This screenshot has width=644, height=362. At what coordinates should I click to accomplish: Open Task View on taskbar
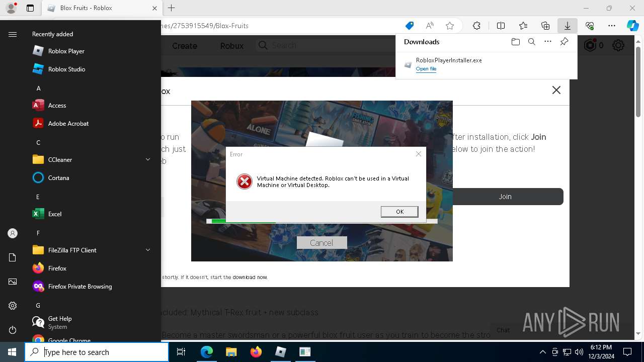click(x=181, y=352)
